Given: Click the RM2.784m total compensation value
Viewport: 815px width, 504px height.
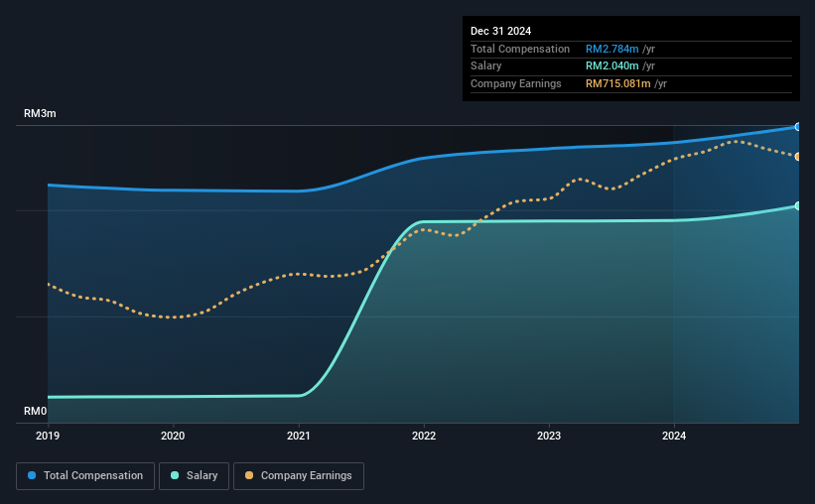Looking at the screenshot, I should [611, 49].
